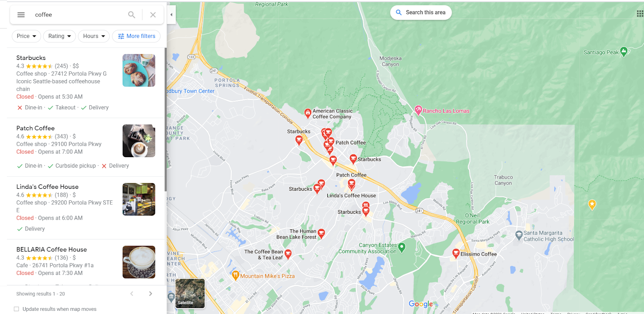The width and height of the screenshot is (644, 314).
Task: Click the magnifier search icon
Action: point(132,15)
